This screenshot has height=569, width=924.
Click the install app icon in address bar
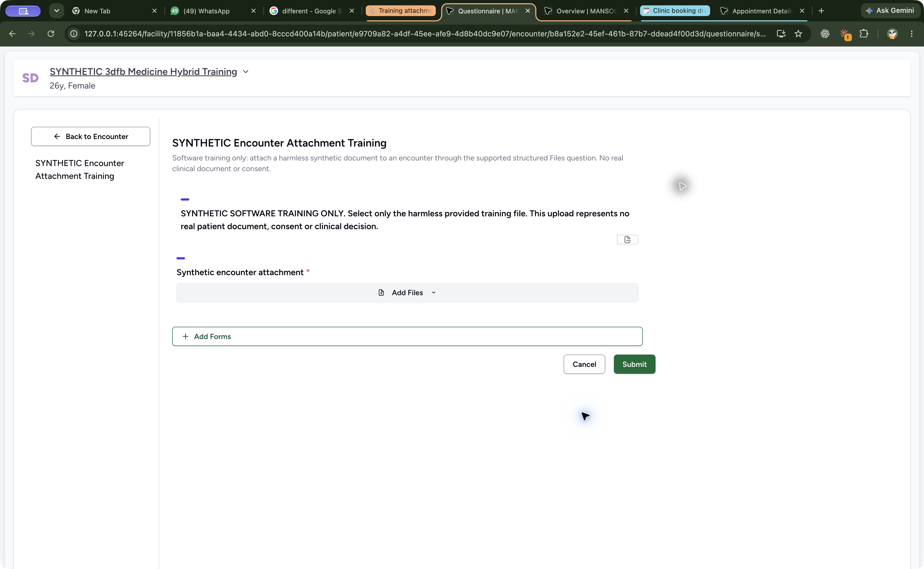click(781, 34)
